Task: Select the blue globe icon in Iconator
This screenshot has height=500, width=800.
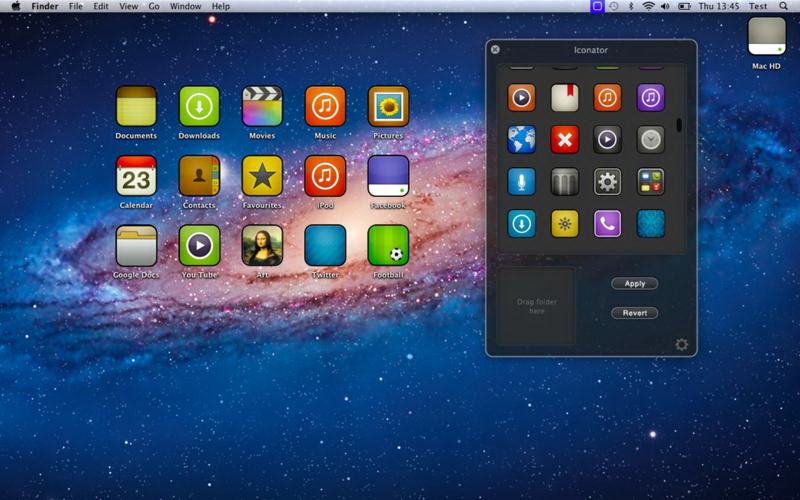Action: (x=522, y=139)
